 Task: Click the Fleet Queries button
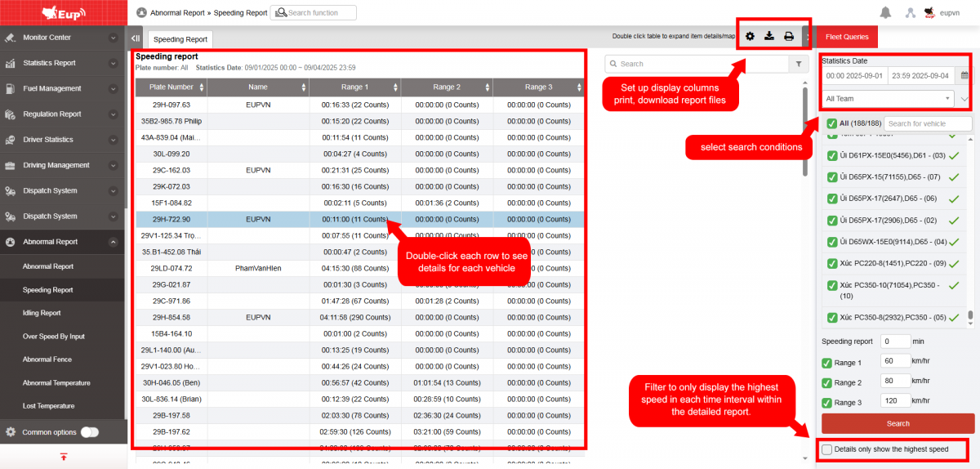click(847, 37)
